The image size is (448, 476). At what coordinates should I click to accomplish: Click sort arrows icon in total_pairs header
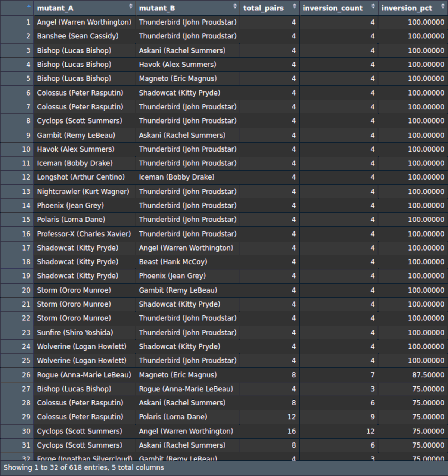295,6
